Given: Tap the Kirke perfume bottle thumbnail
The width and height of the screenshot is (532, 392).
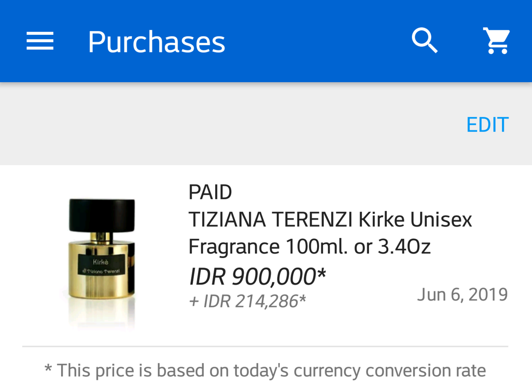Looking at the screenshot, I should (101, 262).
